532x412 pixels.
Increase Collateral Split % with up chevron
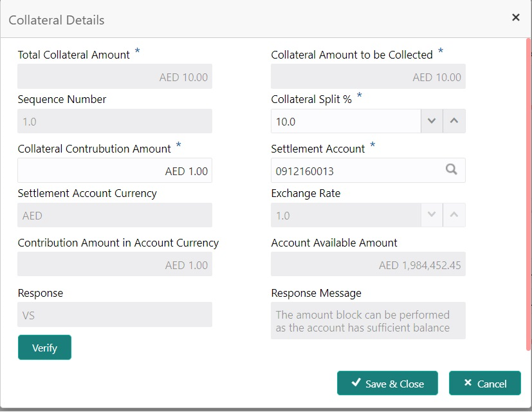click(454, 121)
